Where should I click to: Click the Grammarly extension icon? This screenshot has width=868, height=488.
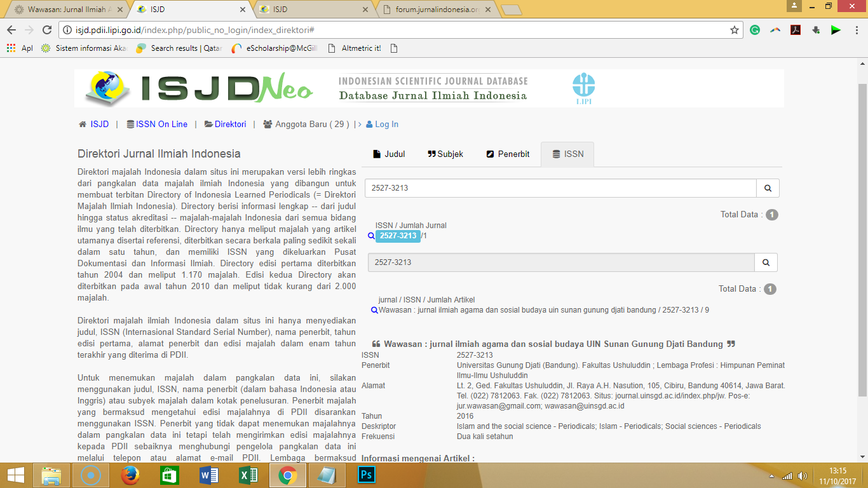click(755, 30)
